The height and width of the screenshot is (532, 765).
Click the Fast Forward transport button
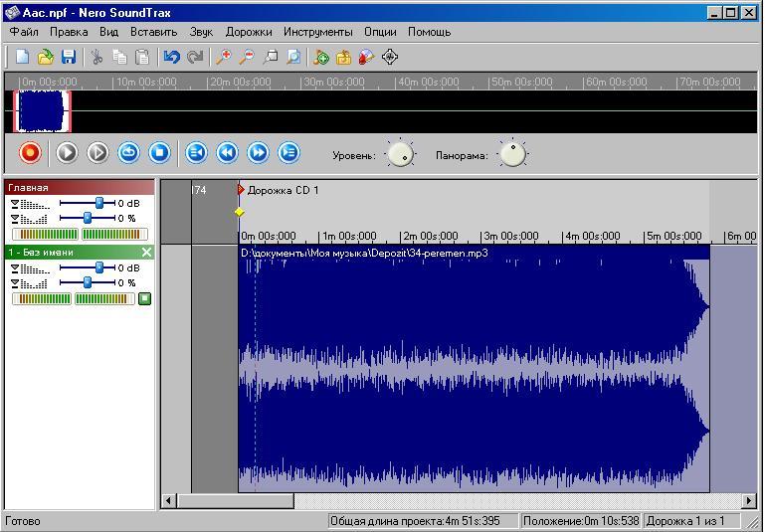[x=258, y=153]
